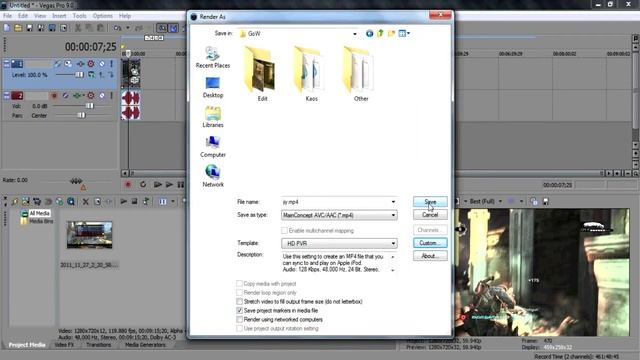
Task: Open video track 1 Track FX icon
Action: tap(80, 64)
